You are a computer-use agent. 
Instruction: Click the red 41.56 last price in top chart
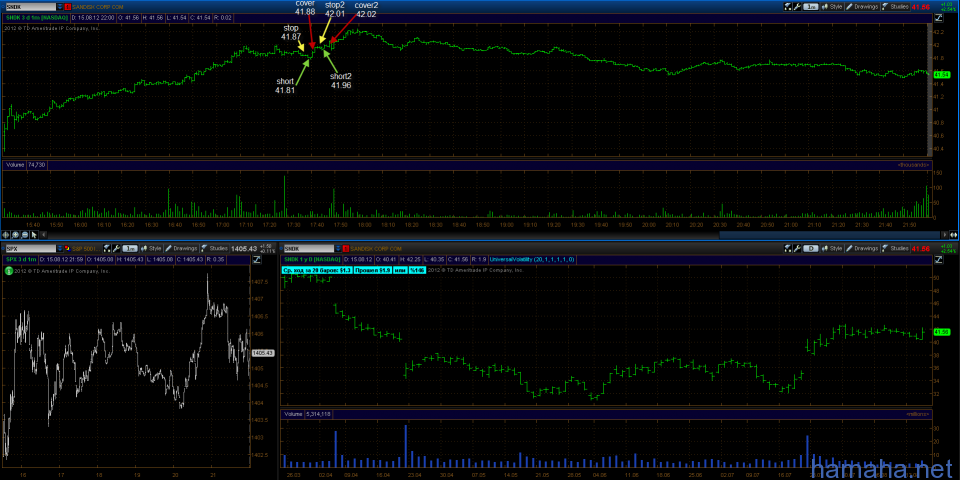920,7
